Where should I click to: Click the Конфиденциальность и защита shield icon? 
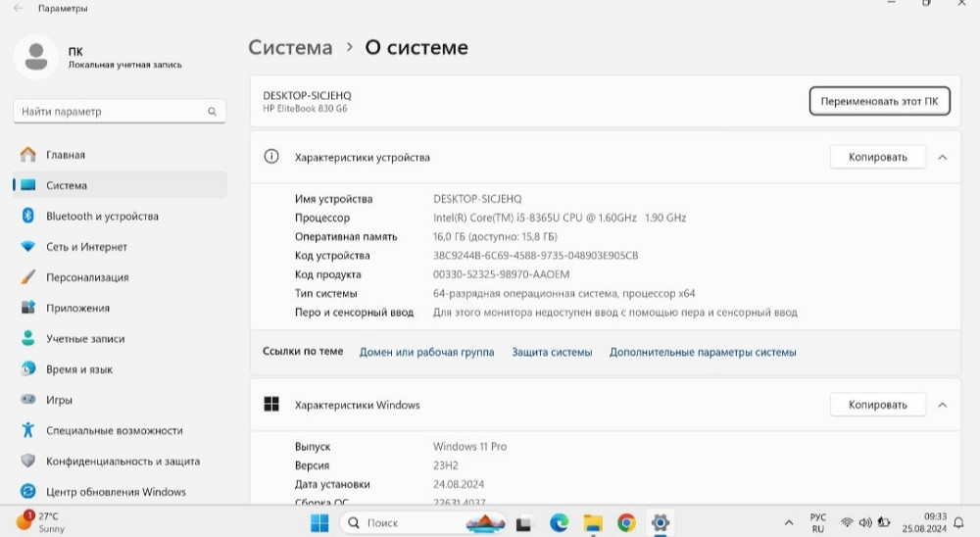28,461
